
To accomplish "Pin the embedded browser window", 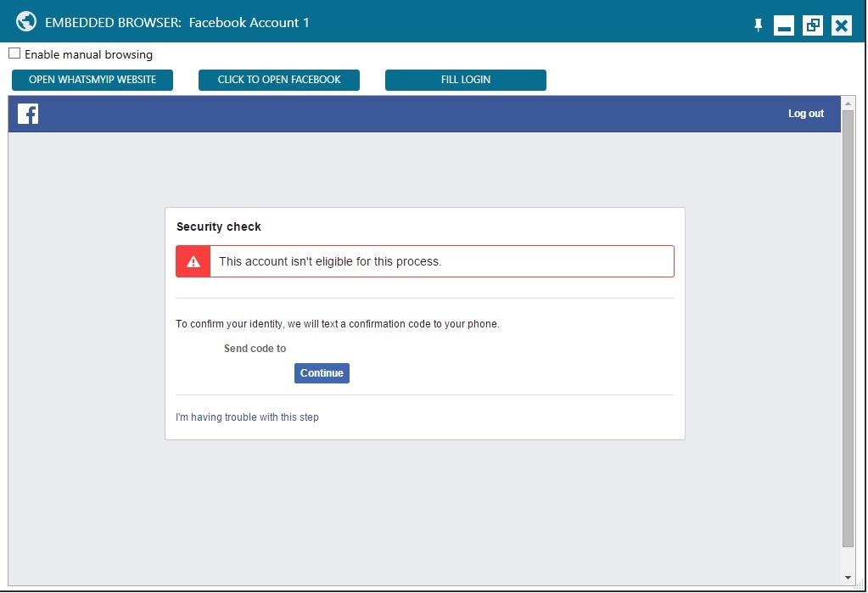I will [758, 25].
